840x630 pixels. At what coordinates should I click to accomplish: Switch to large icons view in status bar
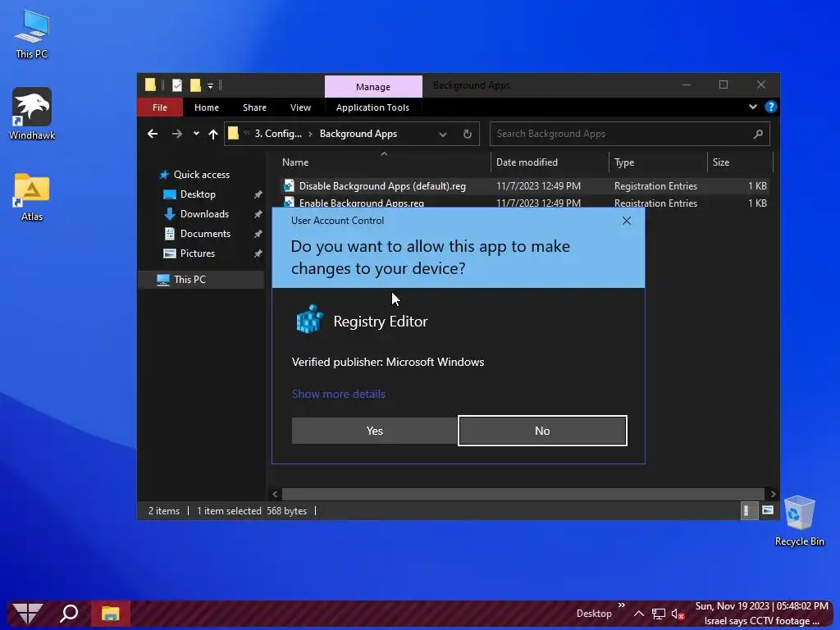point(768,510)
